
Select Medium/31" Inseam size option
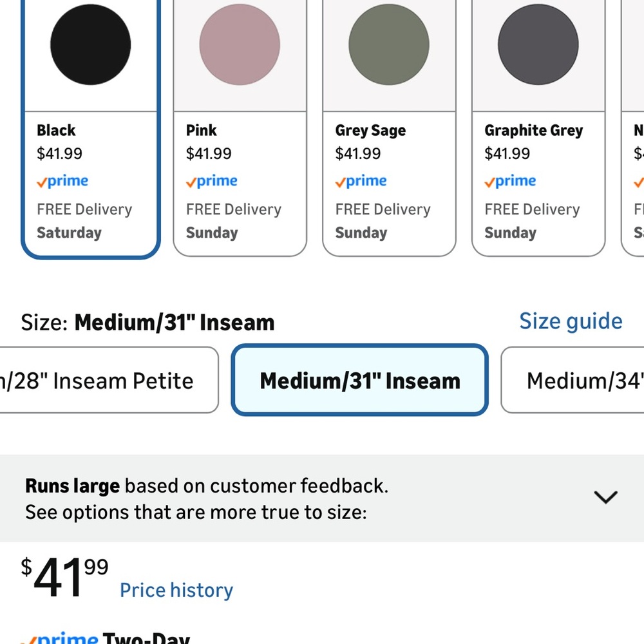(x=359, y=381)
